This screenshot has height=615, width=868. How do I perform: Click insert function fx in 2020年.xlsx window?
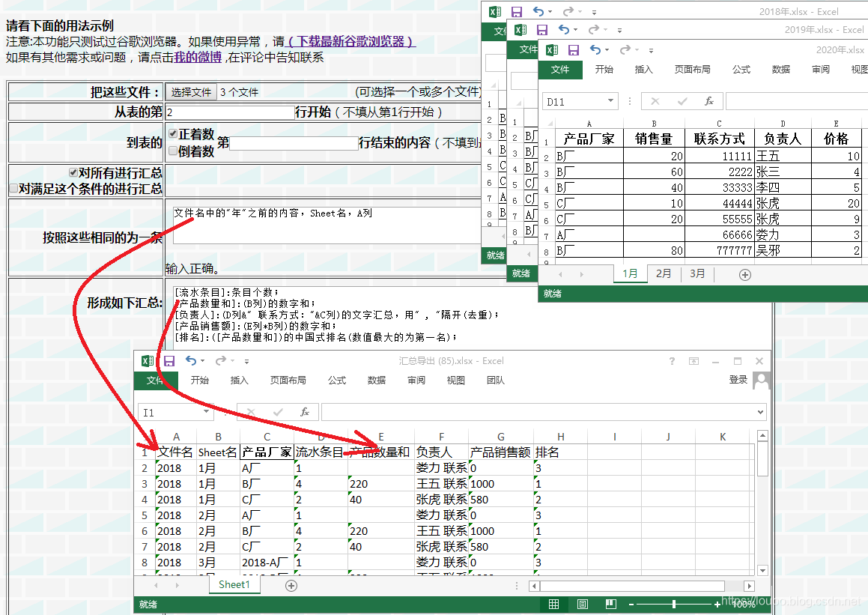(x=709, y=101)
